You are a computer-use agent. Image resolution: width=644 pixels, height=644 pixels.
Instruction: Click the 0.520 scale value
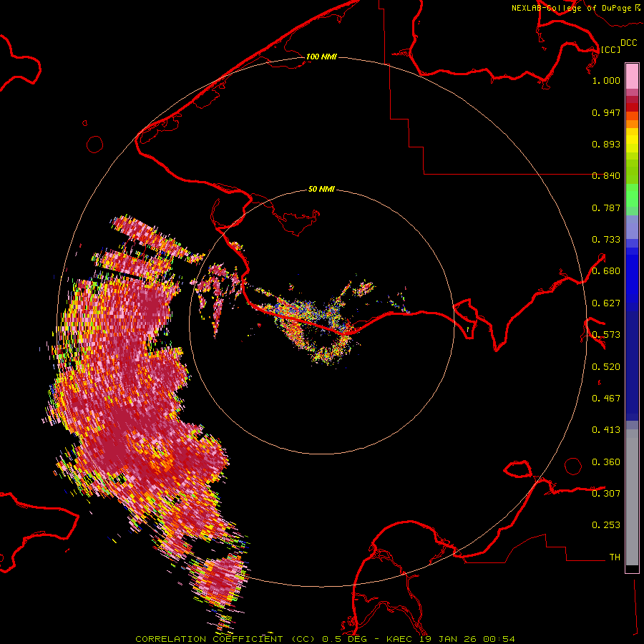click(606, 367)
